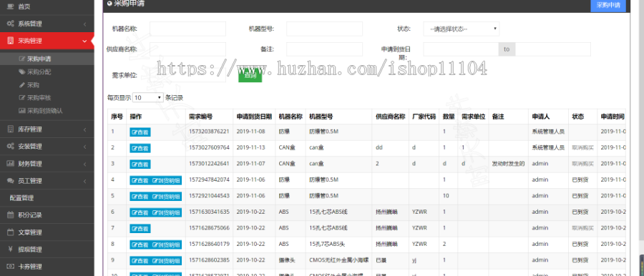Click the tag icon beside 采购分配
Screen dimensions: 644x276
(x=21, y=72)
